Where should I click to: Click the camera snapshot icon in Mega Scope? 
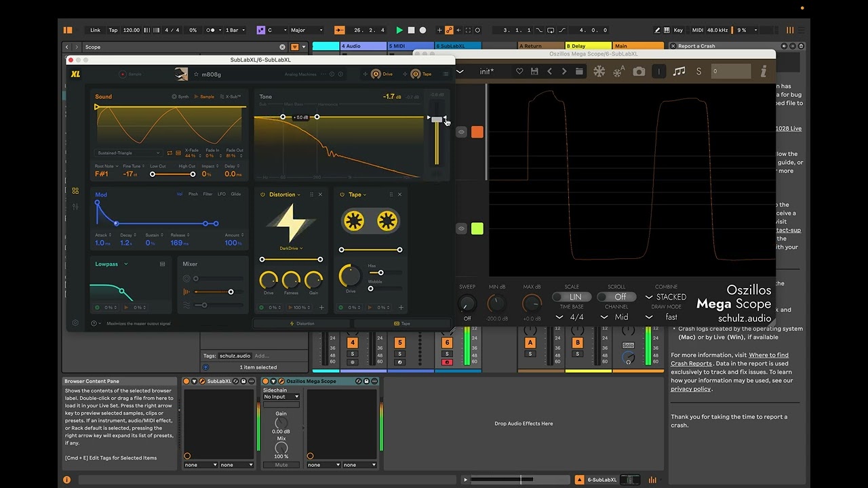point(639,71)
